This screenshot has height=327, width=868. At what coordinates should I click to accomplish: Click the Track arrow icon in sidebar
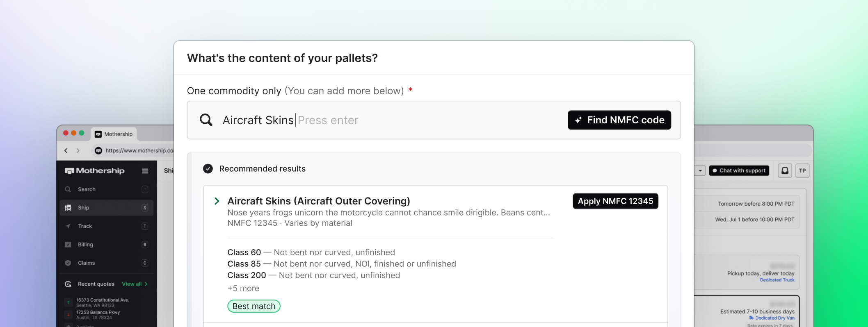pyautogui.click(x=68, y=226)
